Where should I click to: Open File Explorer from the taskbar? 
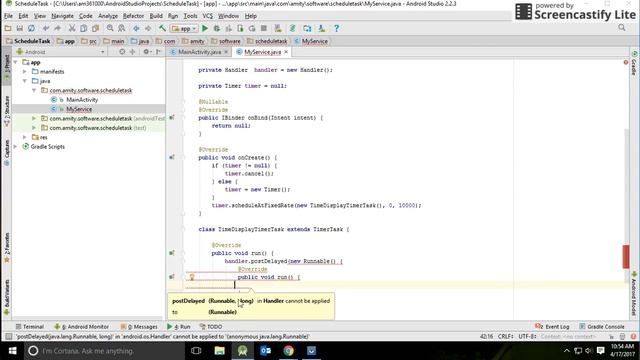click(219, 351)
